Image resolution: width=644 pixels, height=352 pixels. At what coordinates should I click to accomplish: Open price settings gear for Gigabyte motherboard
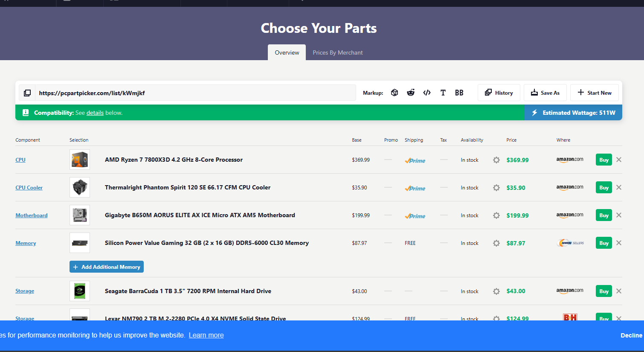coord(496,215)
